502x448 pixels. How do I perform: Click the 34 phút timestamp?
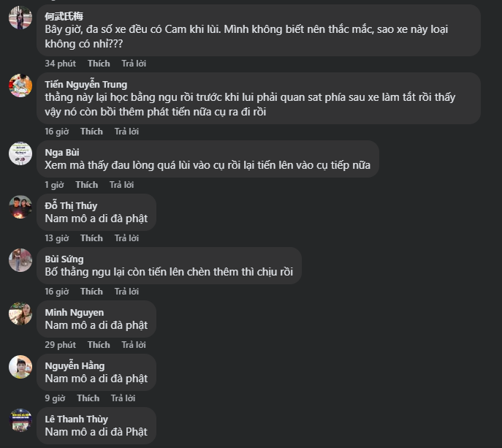pyautogui.click(x=60, y=64)
